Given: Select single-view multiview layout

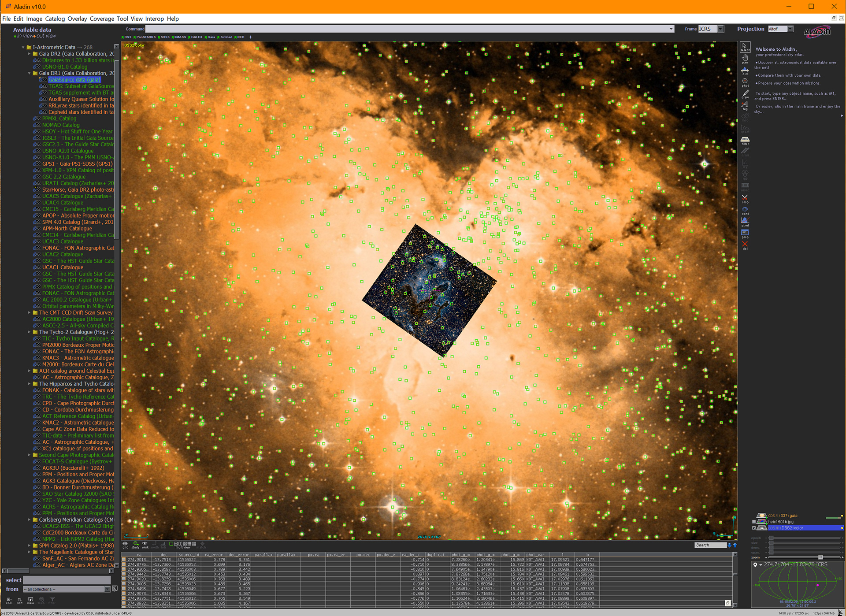Looking at the screenshot, I should pos(171,544).
